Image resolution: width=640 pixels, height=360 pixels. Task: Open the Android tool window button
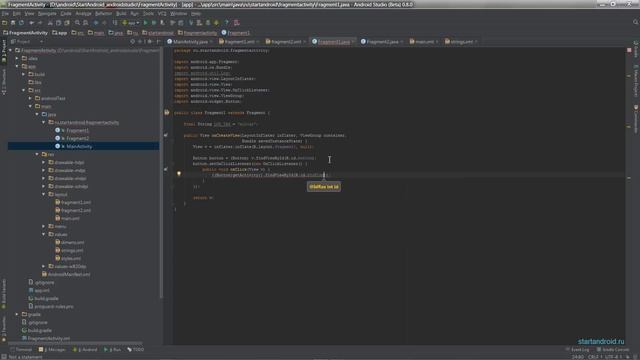pyautogui.click(x=85, y=350)
